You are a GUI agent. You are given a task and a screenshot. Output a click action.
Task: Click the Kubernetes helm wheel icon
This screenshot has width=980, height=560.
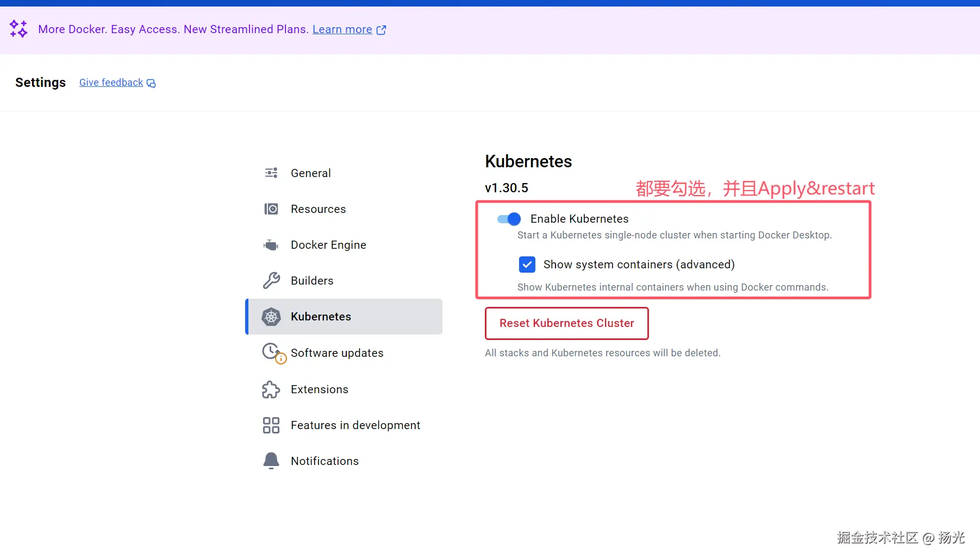pyautogui.click(x=271, y=317)
